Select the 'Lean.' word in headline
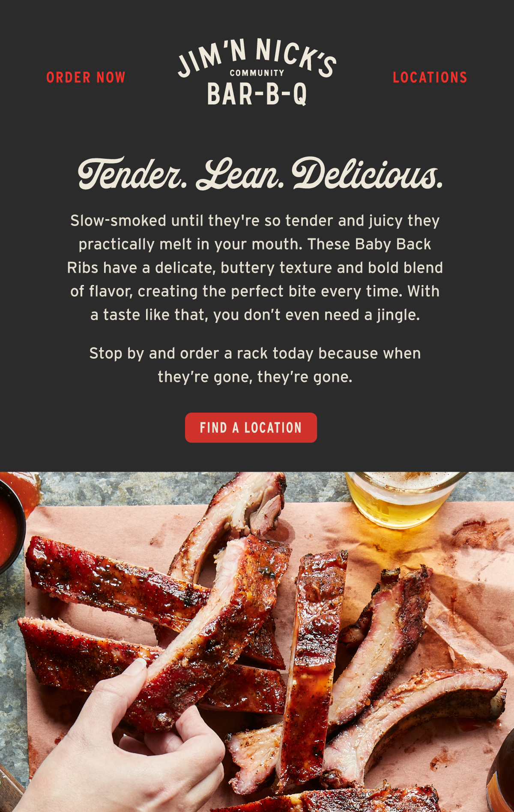 click(x=240, y=174)
